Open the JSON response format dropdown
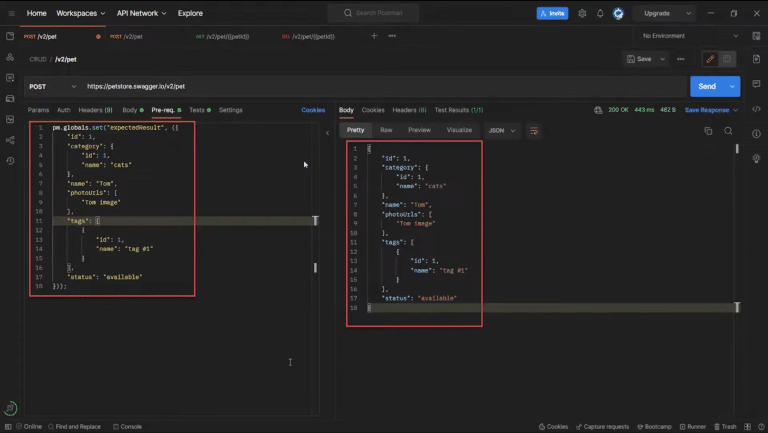The image size is (768, 433). click(x=502, y=130)
